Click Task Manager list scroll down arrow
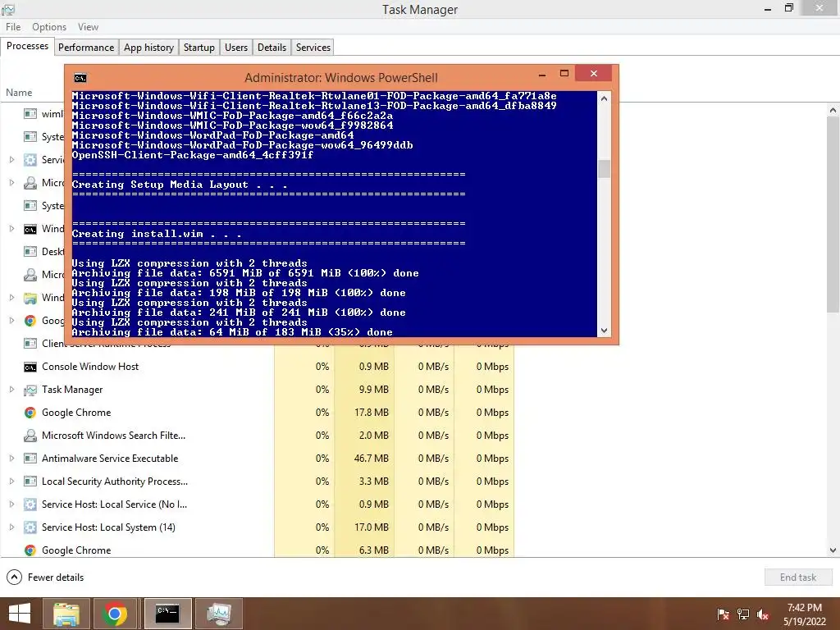Screen dimensions: 840x630 coord(833,550)
